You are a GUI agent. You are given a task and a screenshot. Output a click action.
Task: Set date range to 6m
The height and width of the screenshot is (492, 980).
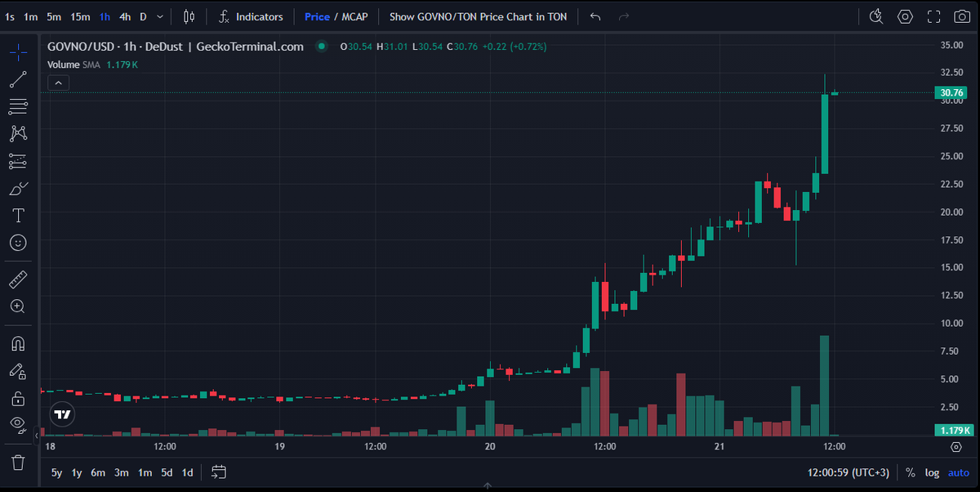pos(98,472)
